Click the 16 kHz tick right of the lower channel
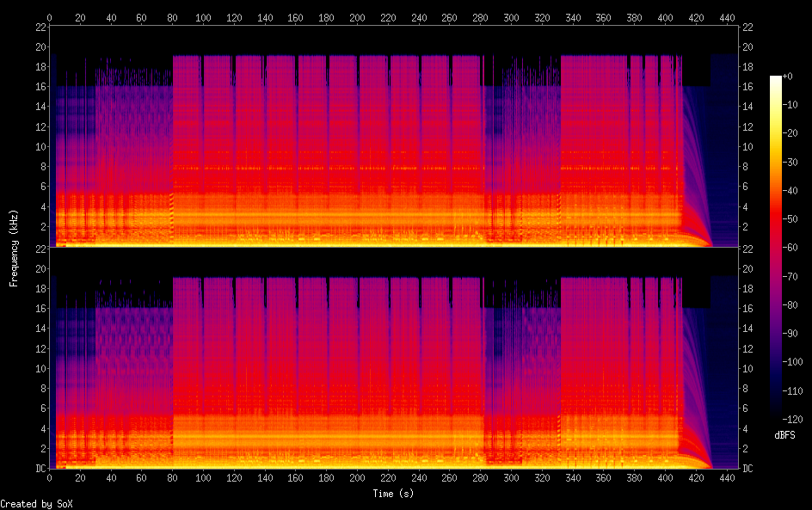The height and width of the screenshot is (510, 812). [x=748, y=308]
